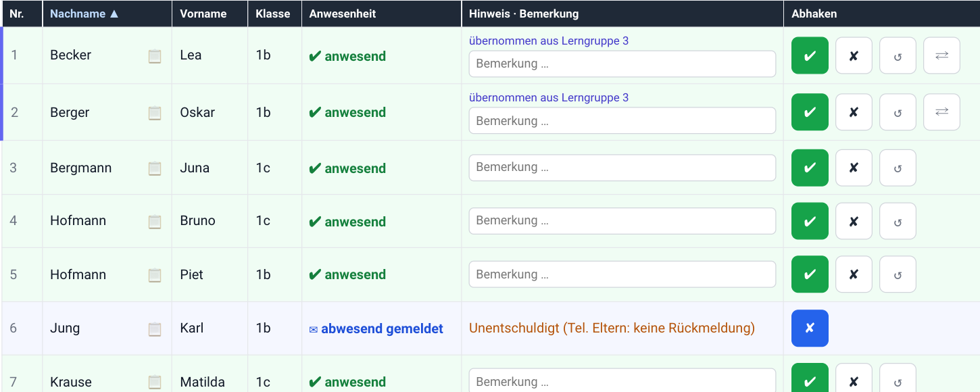Mark Piet Hofmann absent with the X button

tap(854, 274)
